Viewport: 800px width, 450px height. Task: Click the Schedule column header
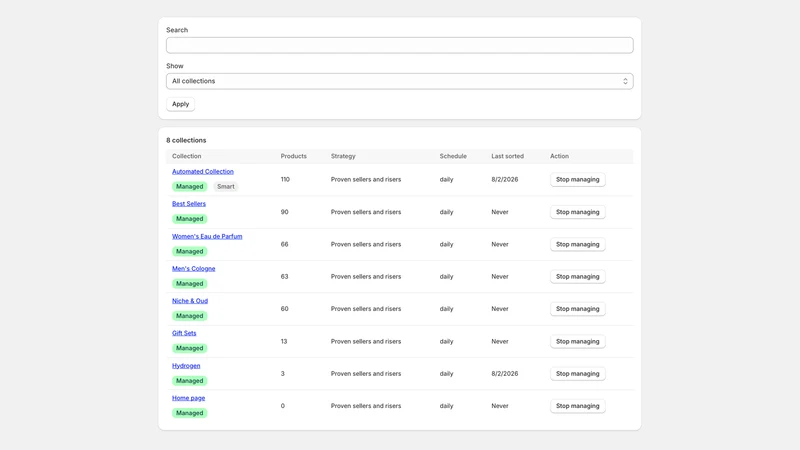click(x=453, y=156)
